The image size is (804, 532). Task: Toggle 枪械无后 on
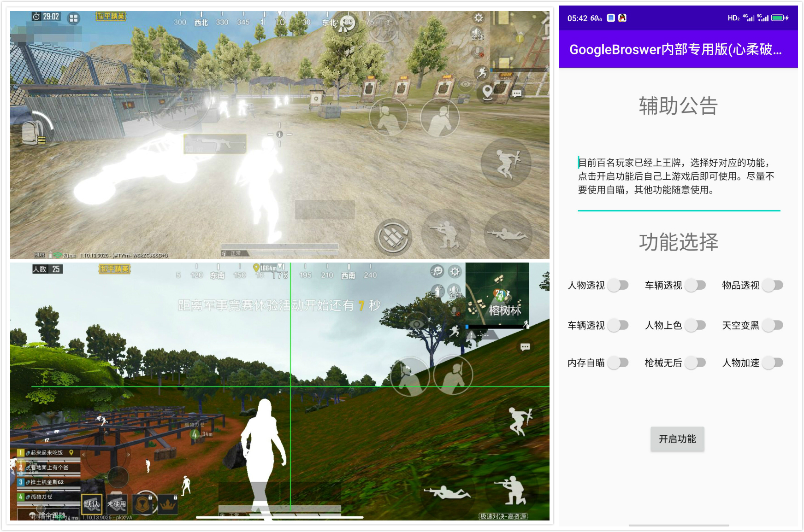695,363
